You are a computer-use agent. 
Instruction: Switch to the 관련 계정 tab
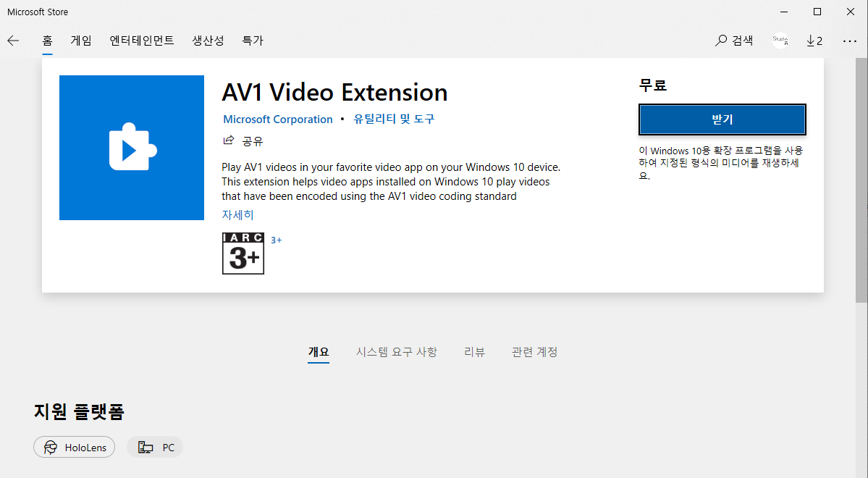535,352
